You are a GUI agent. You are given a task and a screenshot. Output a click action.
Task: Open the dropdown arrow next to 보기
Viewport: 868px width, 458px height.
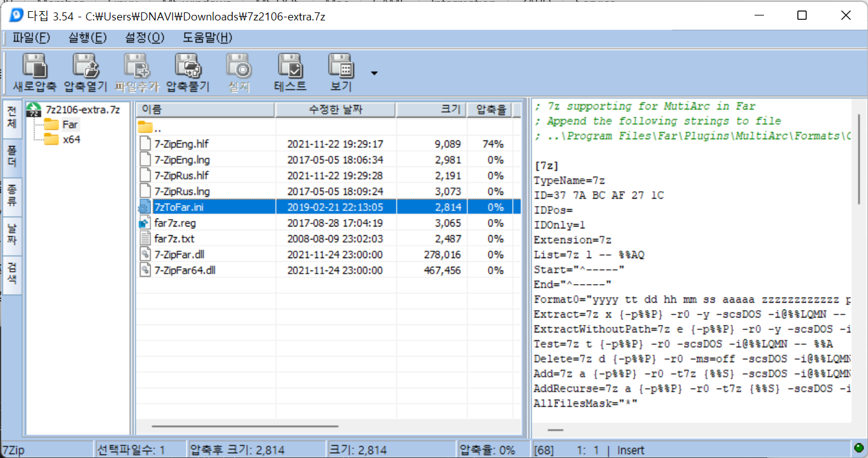tap(374, 73)
